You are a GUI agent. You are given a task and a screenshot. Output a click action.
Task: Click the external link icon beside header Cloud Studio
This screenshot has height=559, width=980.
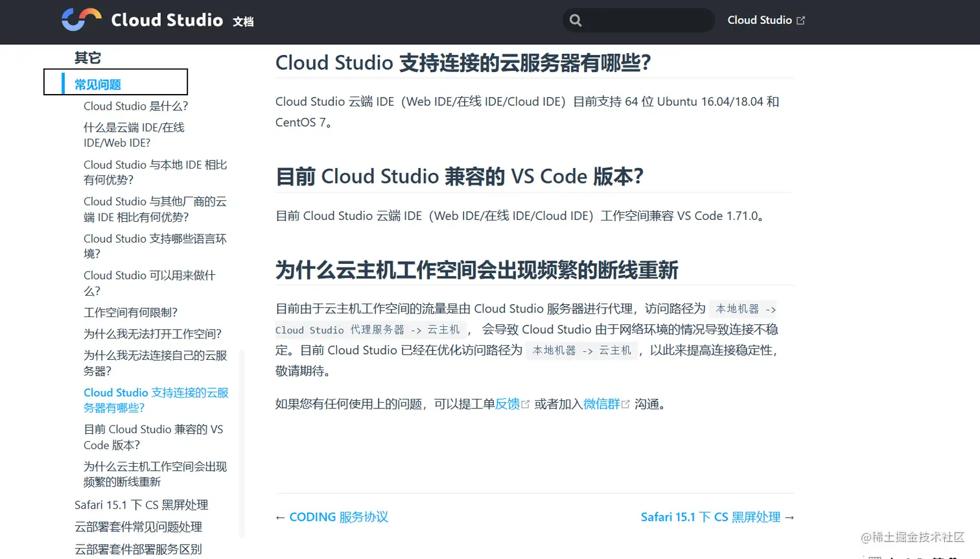(x=800, y=21)
